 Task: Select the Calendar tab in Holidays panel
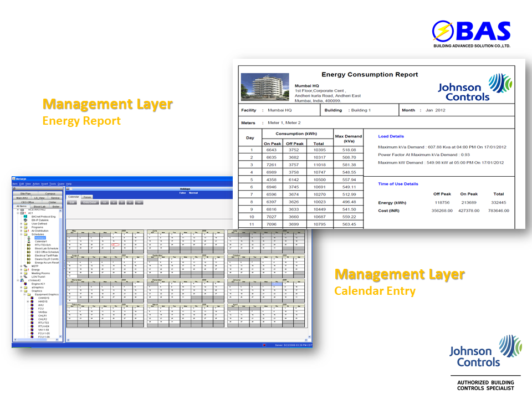pos(74,197)
